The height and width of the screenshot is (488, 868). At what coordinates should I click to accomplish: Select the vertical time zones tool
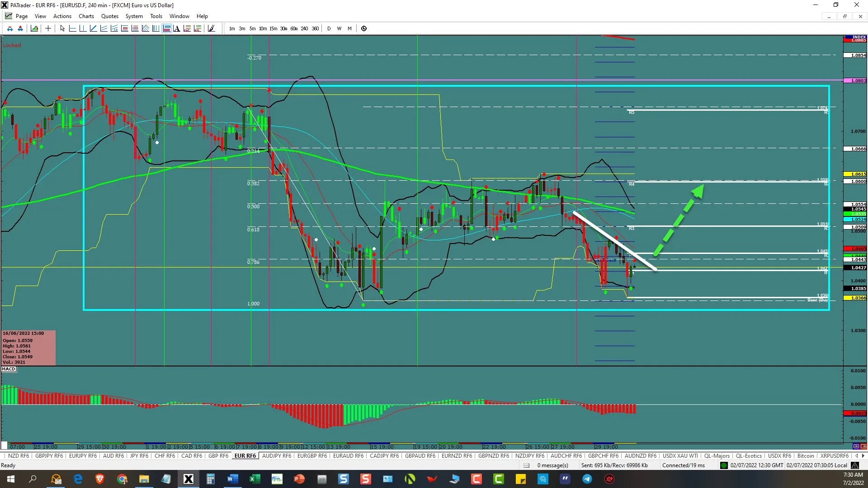click(156, 28)
